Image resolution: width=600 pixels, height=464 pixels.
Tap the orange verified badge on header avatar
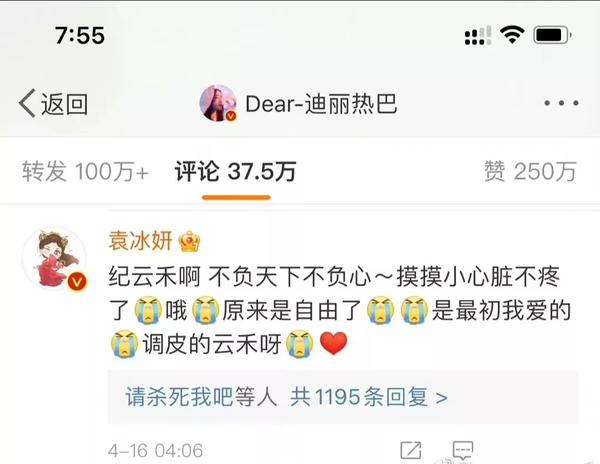(x=231, y=116)
